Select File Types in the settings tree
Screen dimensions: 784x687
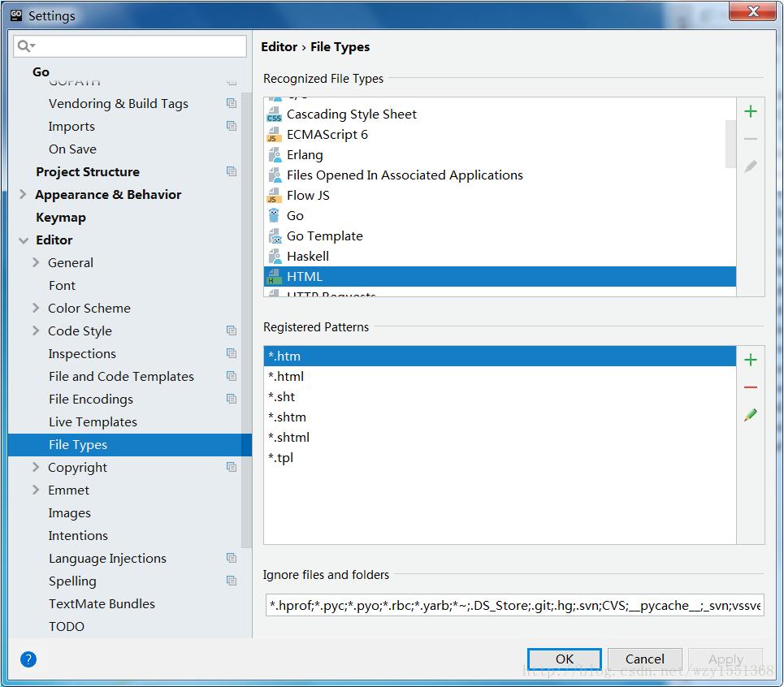click(x=129, y=445)
